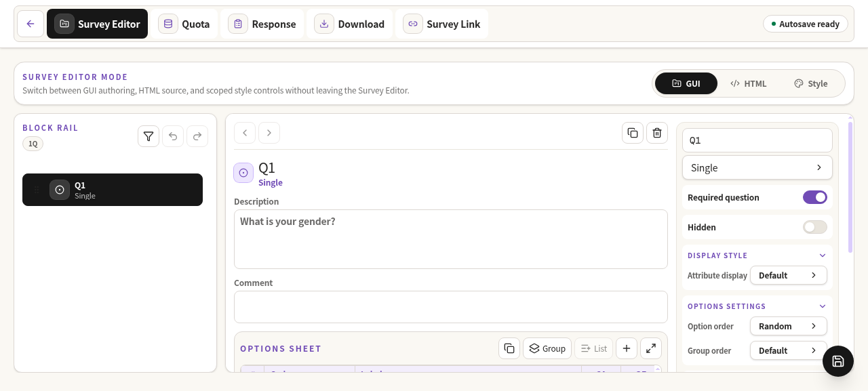Open Attribute display Default dropdown
This screenshot has height=391, width=868.
tap(789, 275)
